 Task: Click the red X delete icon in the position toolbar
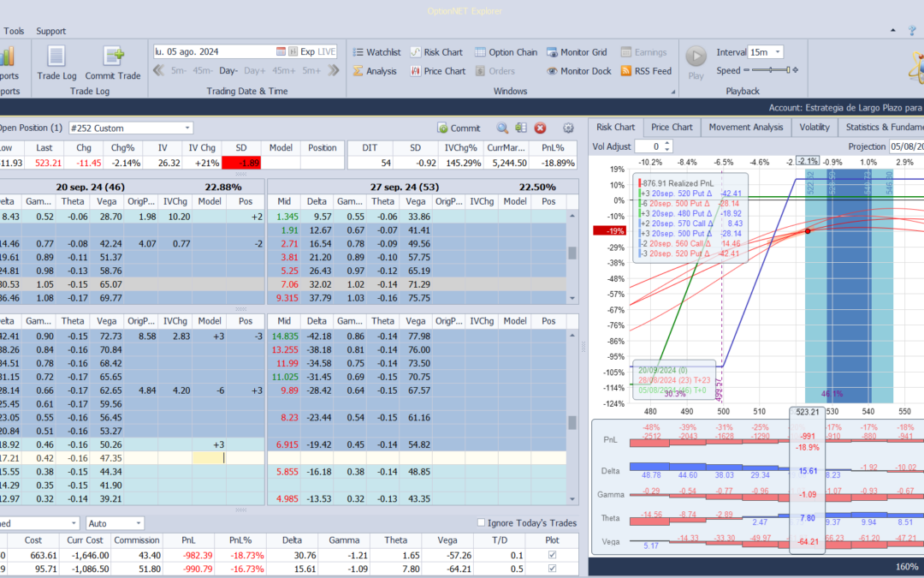(541, 128)
